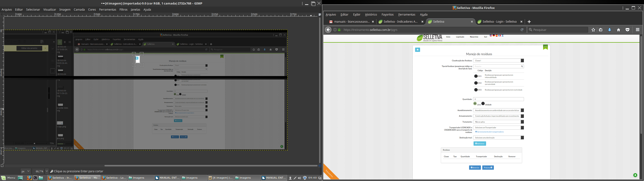
Task: Expand the Classificação dos Resíduos dropdown
Action: pyautogui.click(x=522, y=61)
